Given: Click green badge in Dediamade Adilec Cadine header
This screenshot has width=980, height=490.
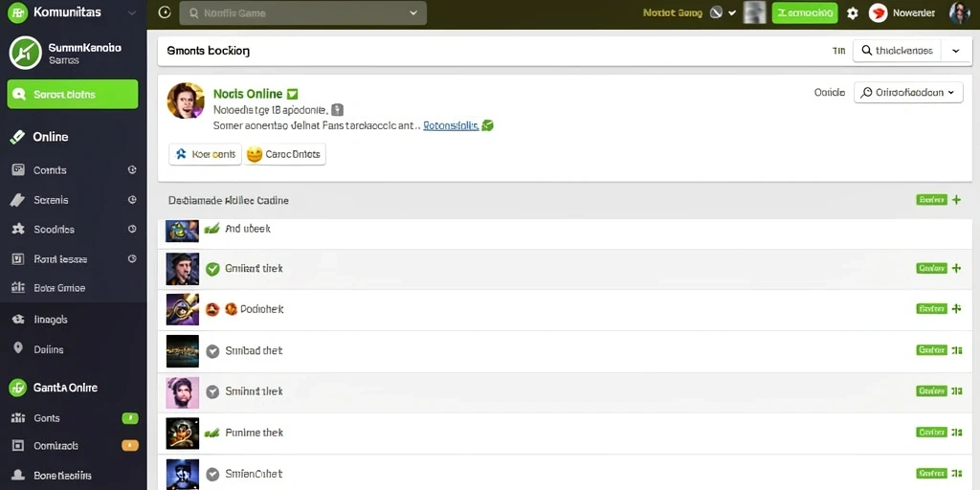Looking at the screenshot, I should click(930, 200).
